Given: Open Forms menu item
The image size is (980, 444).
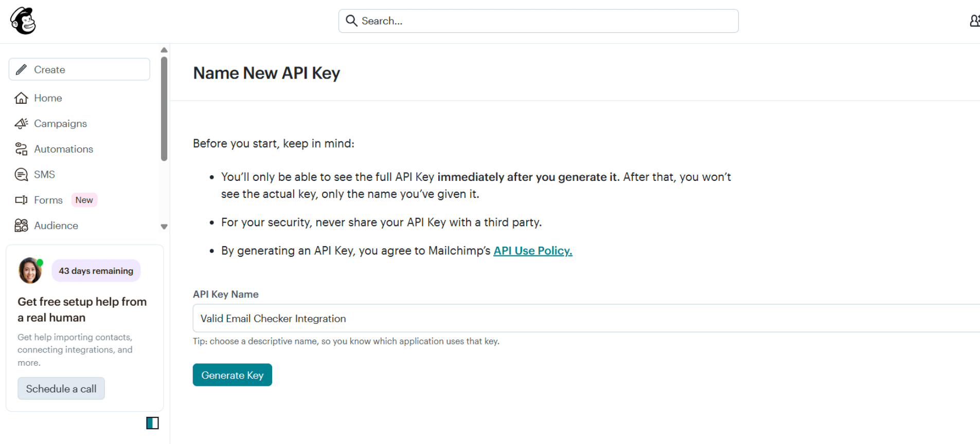Looking at the screenshot, I should [x=48, y=200].
